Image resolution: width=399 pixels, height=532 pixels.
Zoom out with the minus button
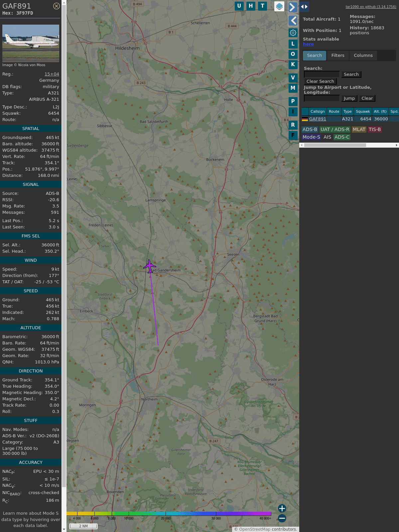pos(282,518)
